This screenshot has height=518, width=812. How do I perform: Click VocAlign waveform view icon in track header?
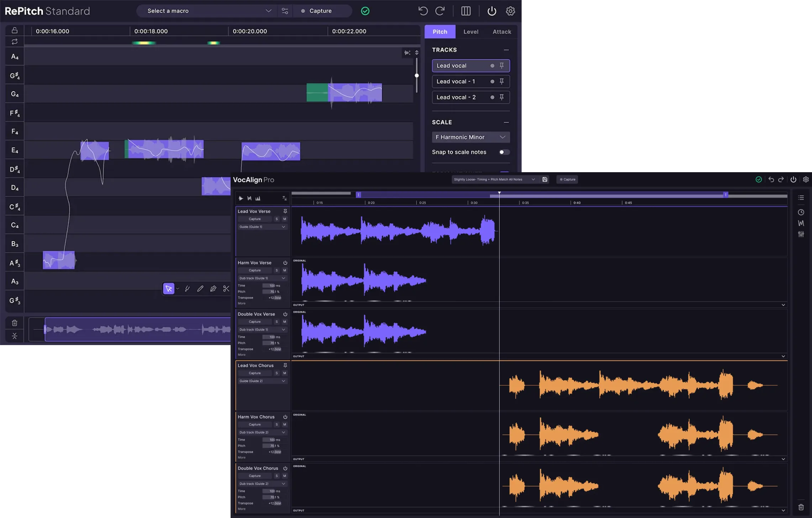(x=241, y=198)
